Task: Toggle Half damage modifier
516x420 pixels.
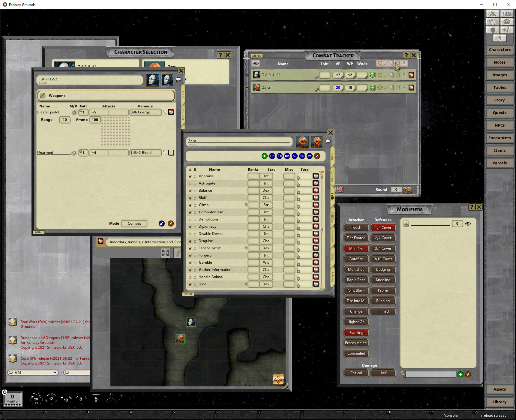Action: tap(383, 373)
